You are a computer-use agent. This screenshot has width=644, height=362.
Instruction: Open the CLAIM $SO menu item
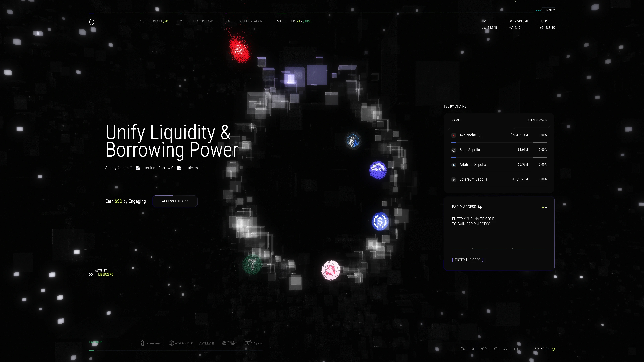(160, 21)
